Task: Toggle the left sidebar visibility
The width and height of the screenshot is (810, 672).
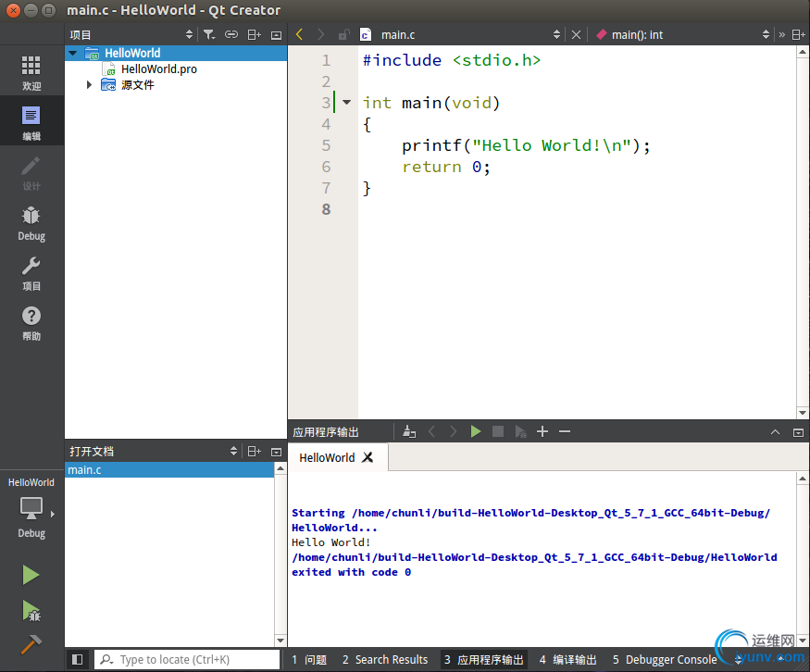Action: 78,660
